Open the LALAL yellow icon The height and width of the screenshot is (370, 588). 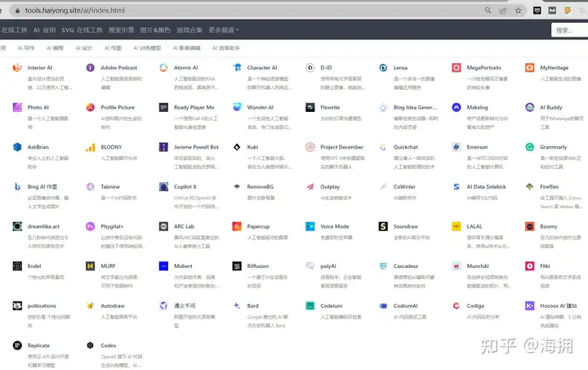457,226
